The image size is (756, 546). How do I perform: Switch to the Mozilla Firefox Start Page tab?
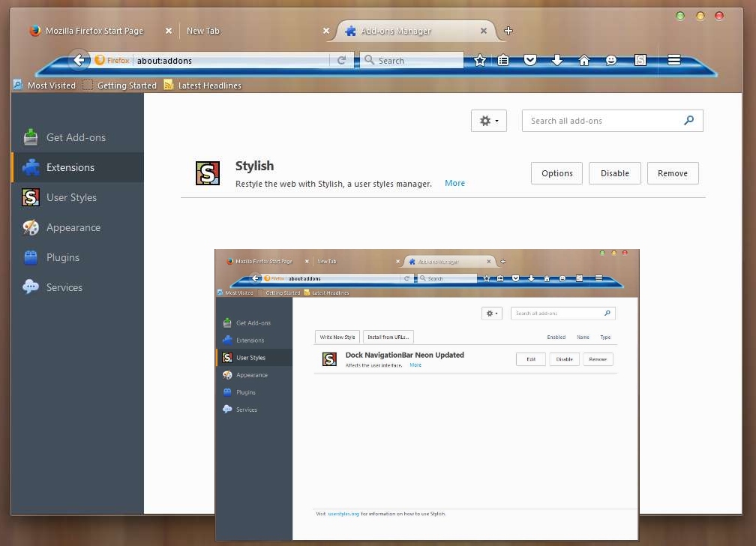coord(94,31)
